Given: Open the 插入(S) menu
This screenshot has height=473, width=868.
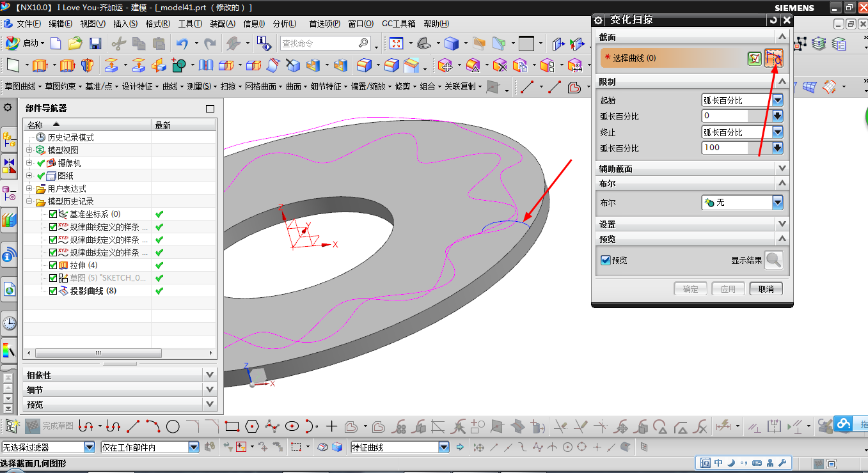Looking at the screenshot, I should click(125, 24).
